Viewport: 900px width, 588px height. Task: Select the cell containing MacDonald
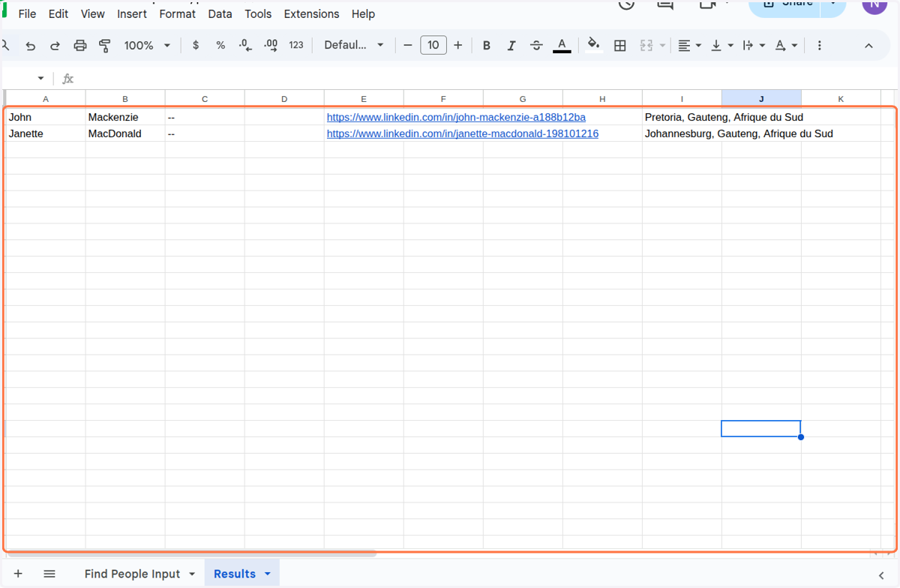pos(125,133)
